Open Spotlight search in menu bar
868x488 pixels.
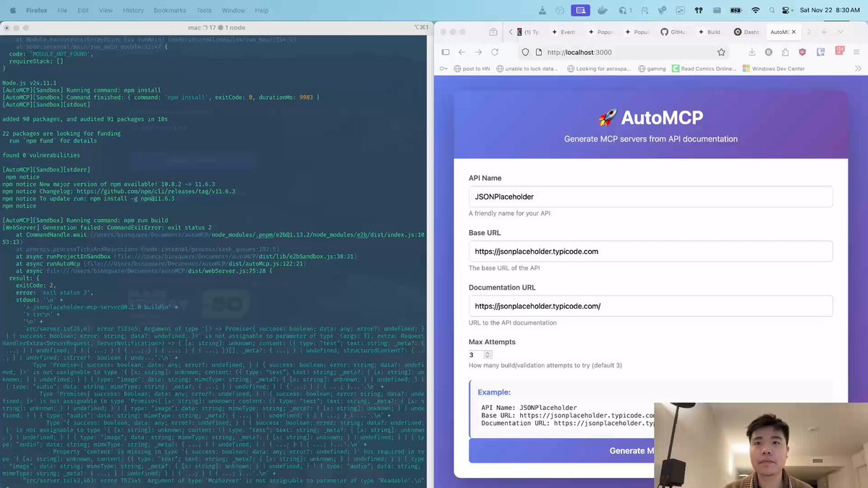(772, 10)
